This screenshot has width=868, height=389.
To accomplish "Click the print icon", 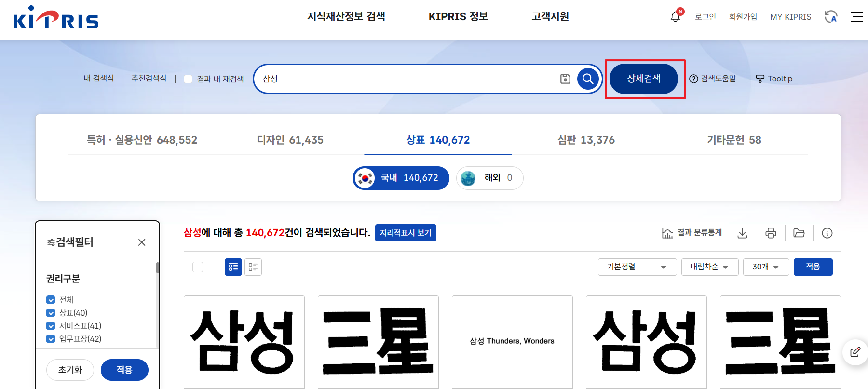I will (x=771, y=233).
